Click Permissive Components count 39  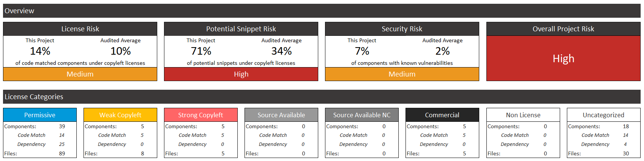pyautogui.click(x=62, y=126)
